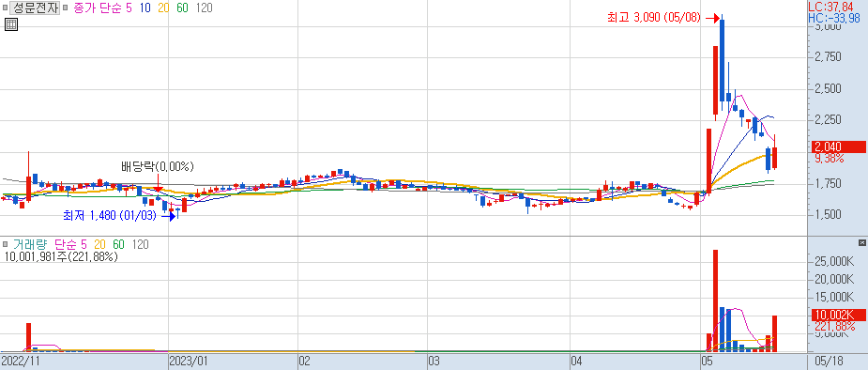The width and height of the screenshot is (868, 370).
Task: Click the 9.38% price change label
Action: tap(830, 159)
